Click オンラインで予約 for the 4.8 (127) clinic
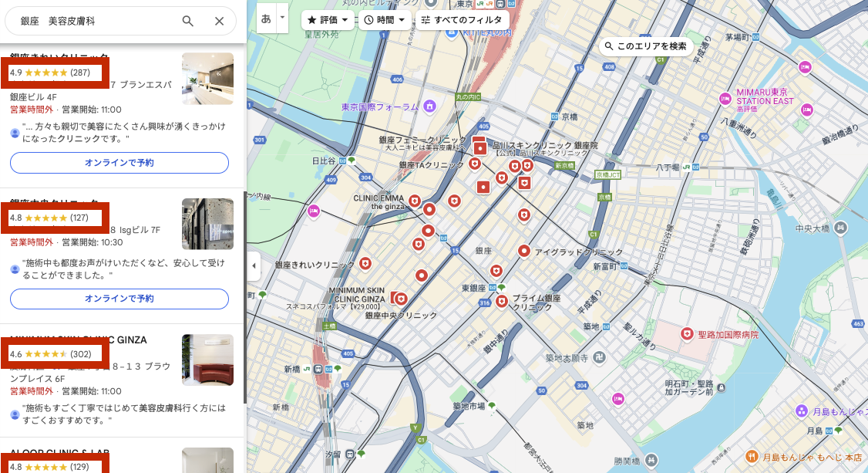Viewport: 868px width, 473px height. 119,299
